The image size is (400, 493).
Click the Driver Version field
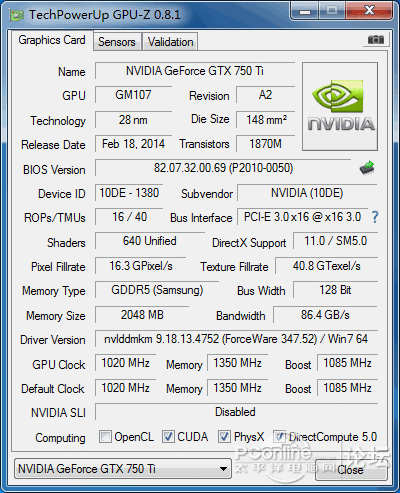click(236, 339)
